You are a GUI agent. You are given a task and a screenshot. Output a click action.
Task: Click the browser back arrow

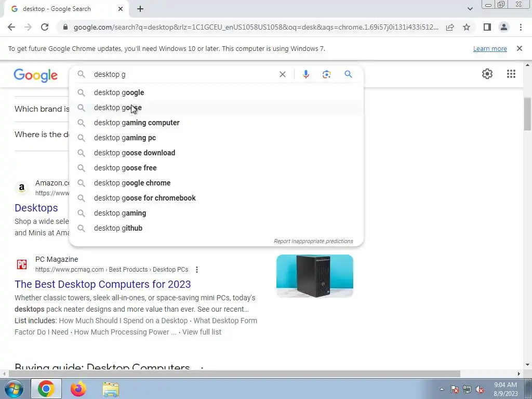point(11,27)
